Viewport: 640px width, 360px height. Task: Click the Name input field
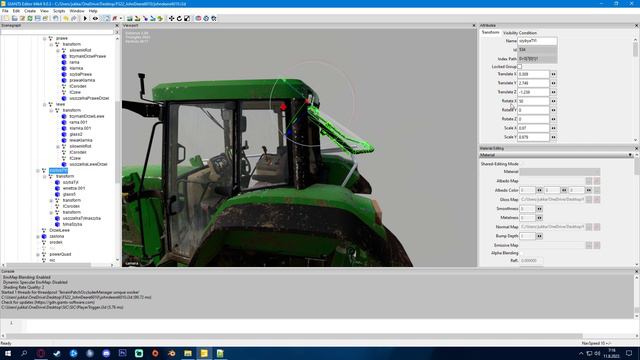coord(537,41)
